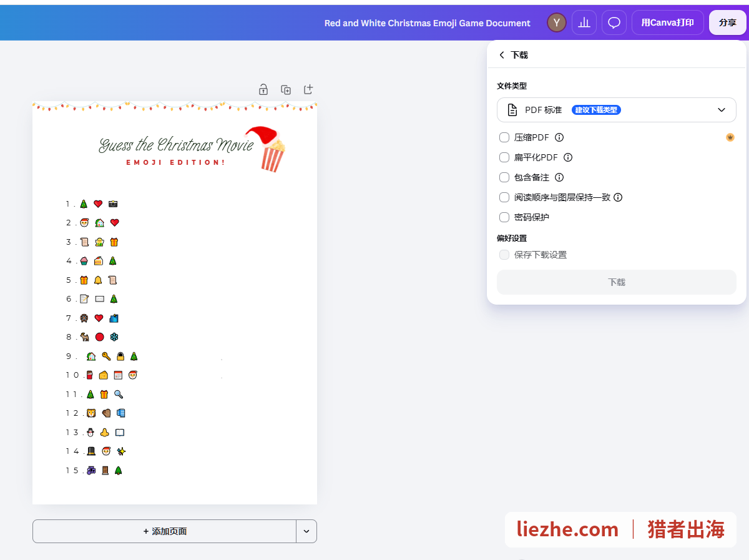Screen dimensions: 749x560
Task: Click the lock page icon above the canvas
Action: tap(263, 89)
